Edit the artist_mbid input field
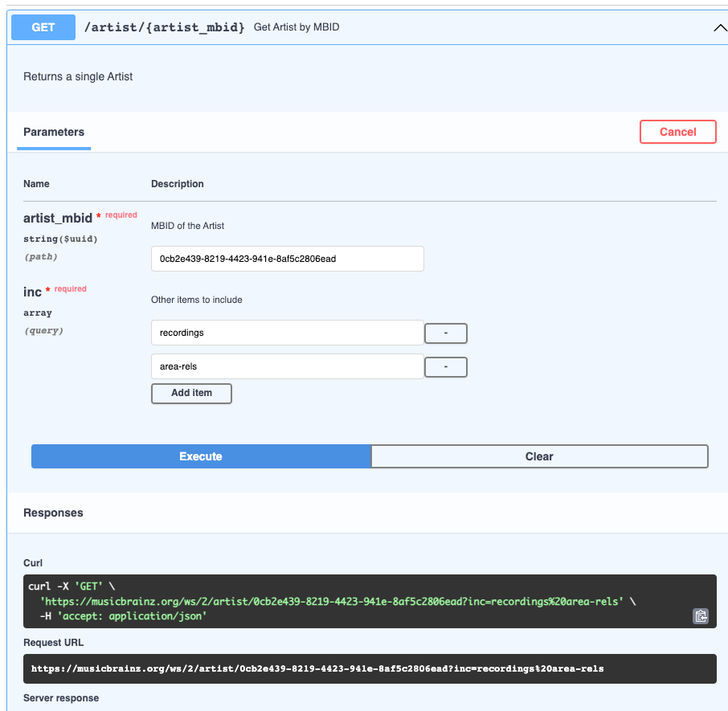Viewport: 728px width, 711px height. [288, 259]
